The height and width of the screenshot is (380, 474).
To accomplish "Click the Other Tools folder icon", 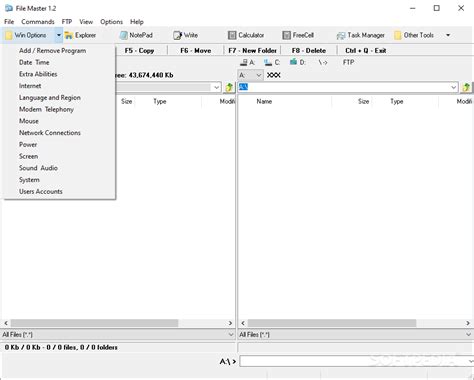I will pyautogui.click(x=398, y=35).
